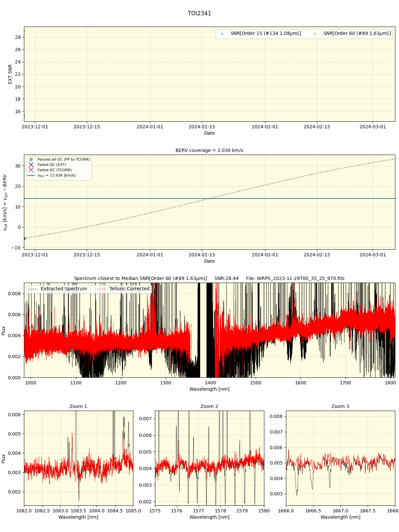The width and height of the screenshot is (399, 532).
Task: Click the vtot y-axis label of BERV plot
Action: click(5, 202)
